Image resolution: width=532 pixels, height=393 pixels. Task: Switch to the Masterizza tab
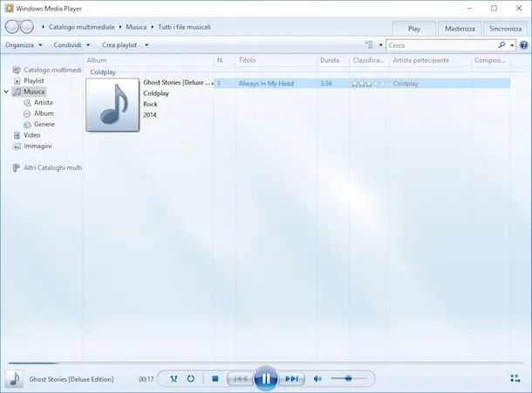pyautogui.click(x=460, y=29)
